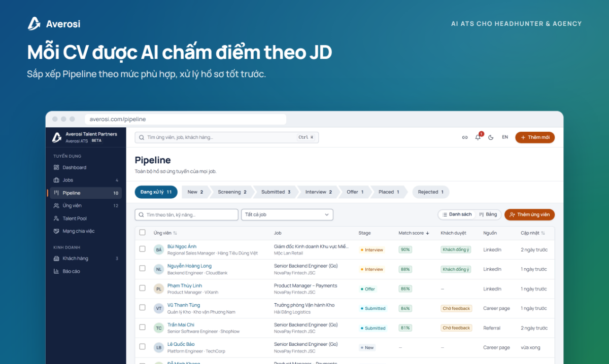Image resolution: width=609 pixels, height=364 pixels.
Task: Open Jobs in sidebar
Action: [x=85, y=180]
